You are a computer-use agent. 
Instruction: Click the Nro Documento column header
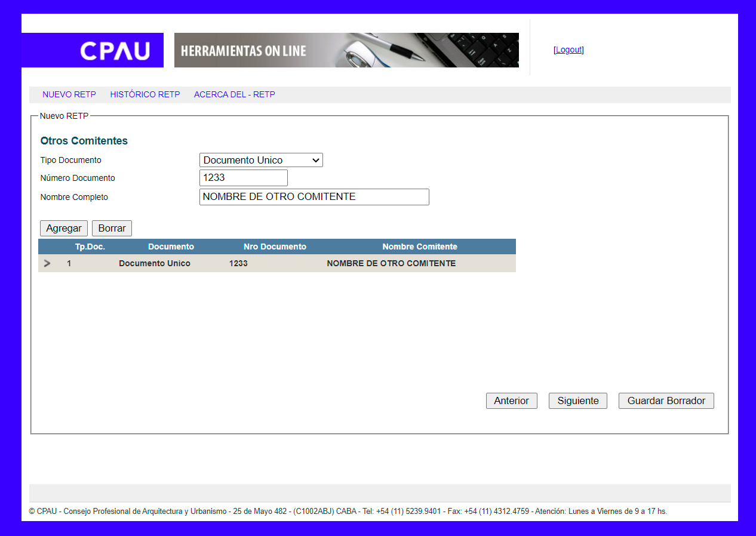pyautogui.click(x=275, y=247)
